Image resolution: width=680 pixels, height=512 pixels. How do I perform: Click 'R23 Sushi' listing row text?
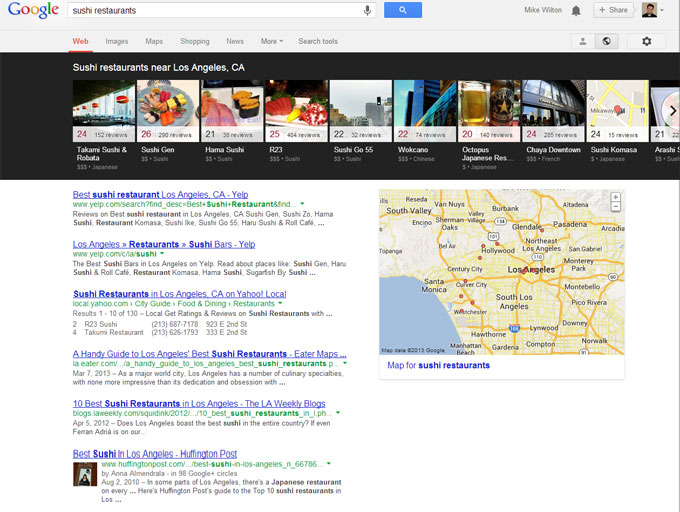(101, 324)
